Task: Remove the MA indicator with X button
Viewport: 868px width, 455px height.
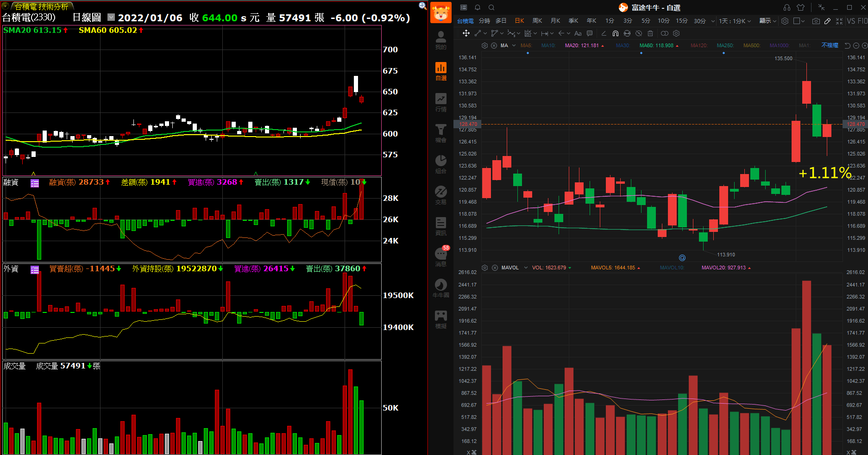Action: 494,45
